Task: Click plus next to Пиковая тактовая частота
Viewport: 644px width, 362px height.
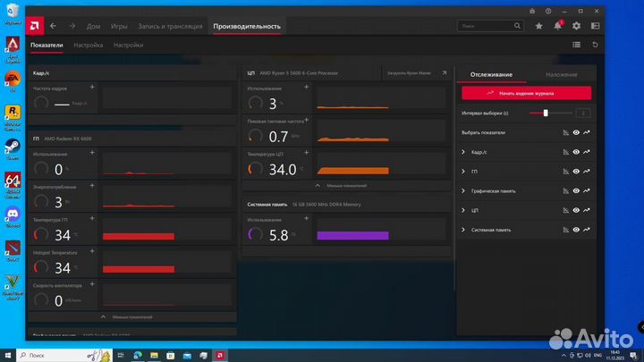Action: click(307, 120)
